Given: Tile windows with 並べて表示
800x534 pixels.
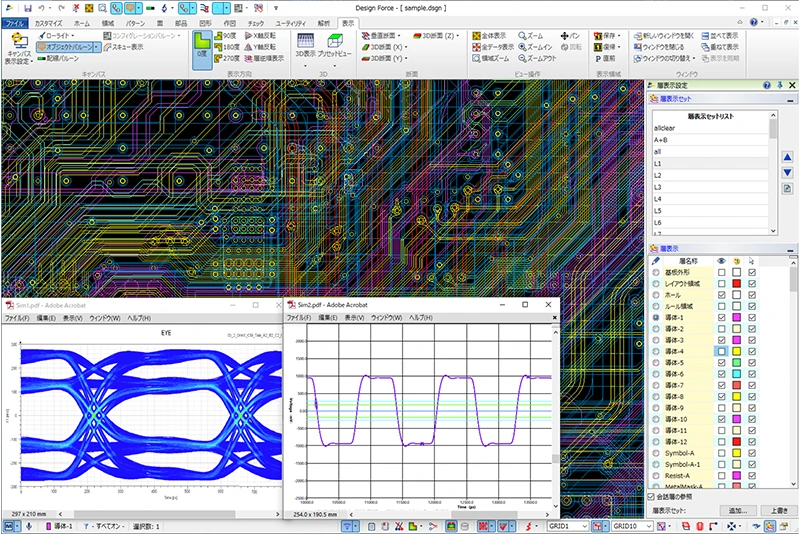Looking at the screenshot, I should click(x=720, y=36).
